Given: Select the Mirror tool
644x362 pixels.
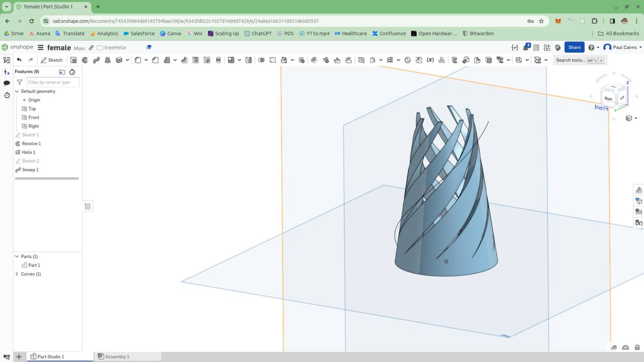Looking at the screenshot, I should click(x=248, y=60).
